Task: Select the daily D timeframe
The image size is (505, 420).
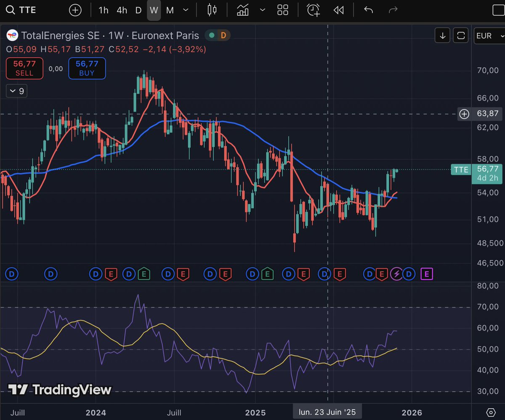Action: [x=138, y=10]
